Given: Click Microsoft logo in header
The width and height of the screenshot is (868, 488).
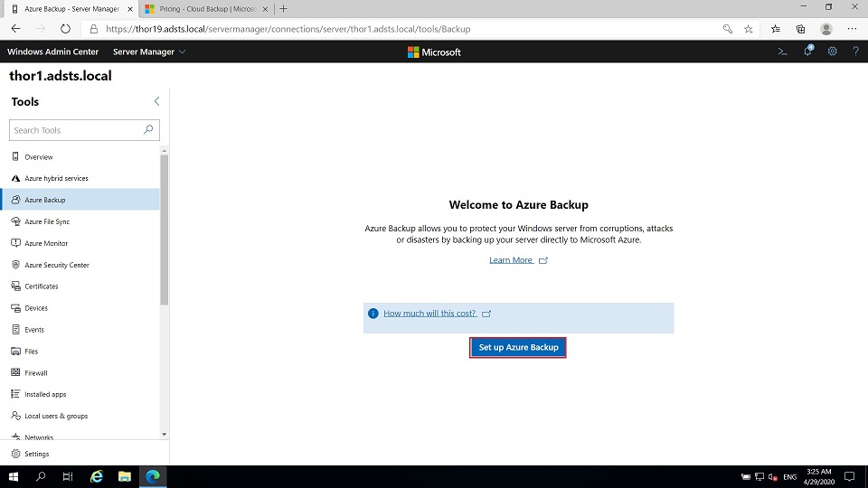Looking at the screenshot, I should tap(434, 52).
